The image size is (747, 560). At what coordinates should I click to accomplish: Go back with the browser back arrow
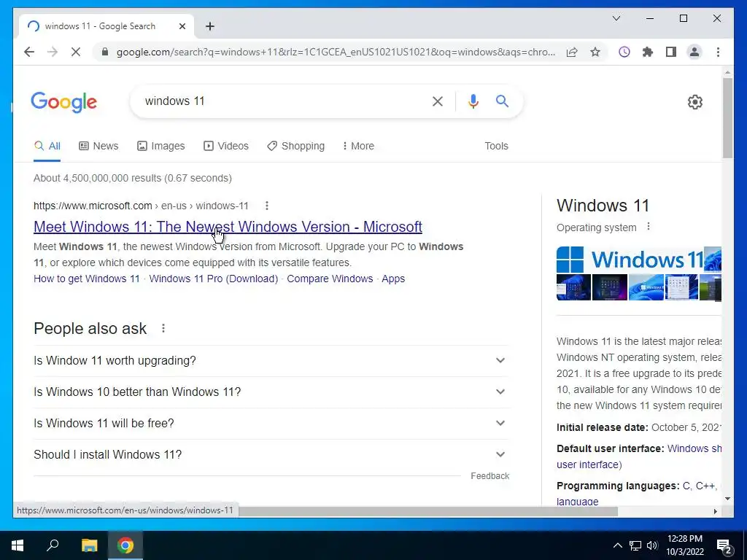29,52
